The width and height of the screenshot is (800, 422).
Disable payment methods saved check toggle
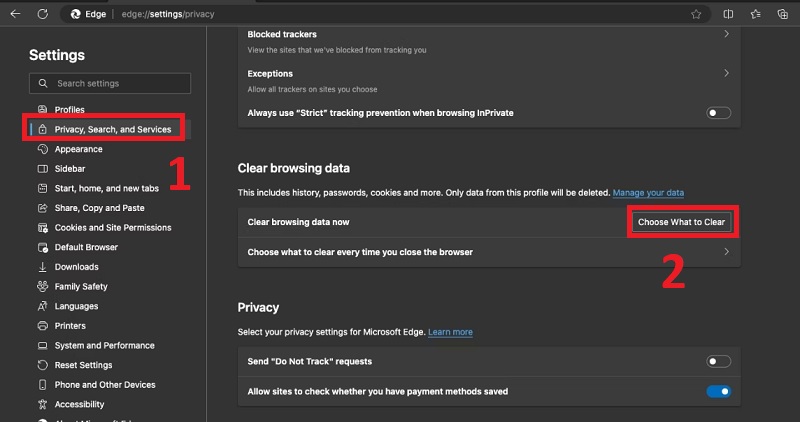pyautogui.click(x=718, y=392)
